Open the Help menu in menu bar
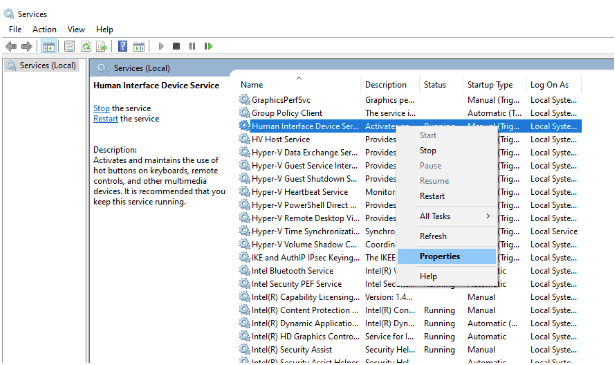This screenshot has height=365, width=615. tap(105, 29)
